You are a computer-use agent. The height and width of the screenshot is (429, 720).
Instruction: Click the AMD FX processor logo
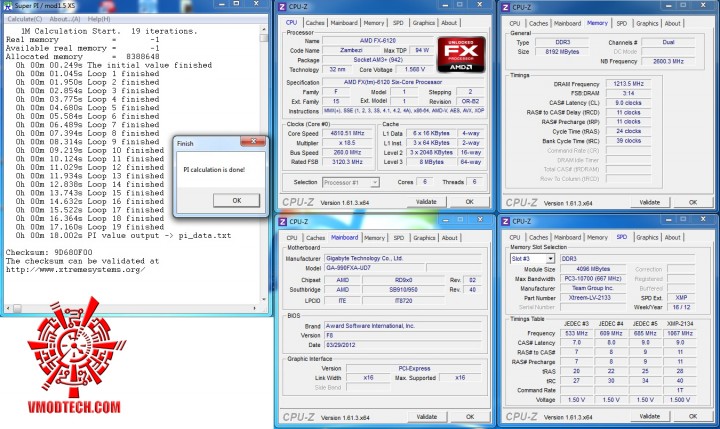461,55
